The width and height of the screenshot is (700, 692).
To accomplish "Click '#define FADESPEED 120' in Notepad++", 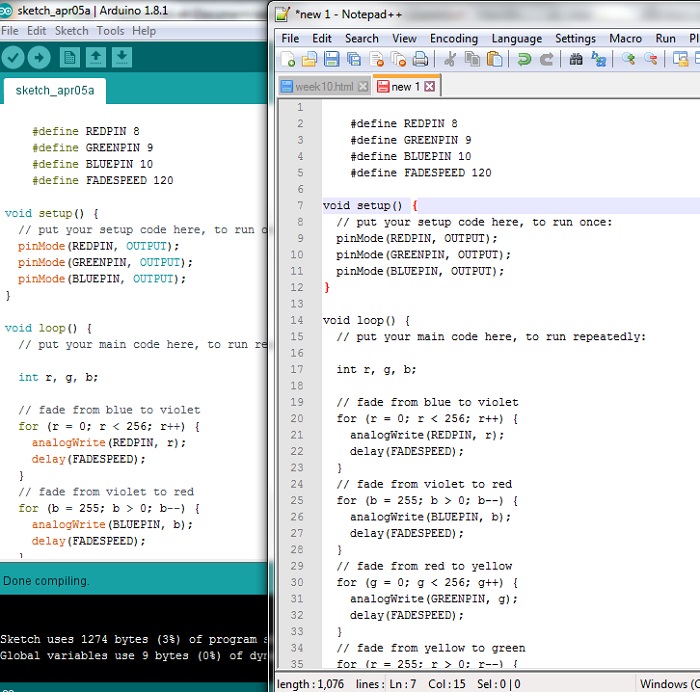I will tap(421, 173).
